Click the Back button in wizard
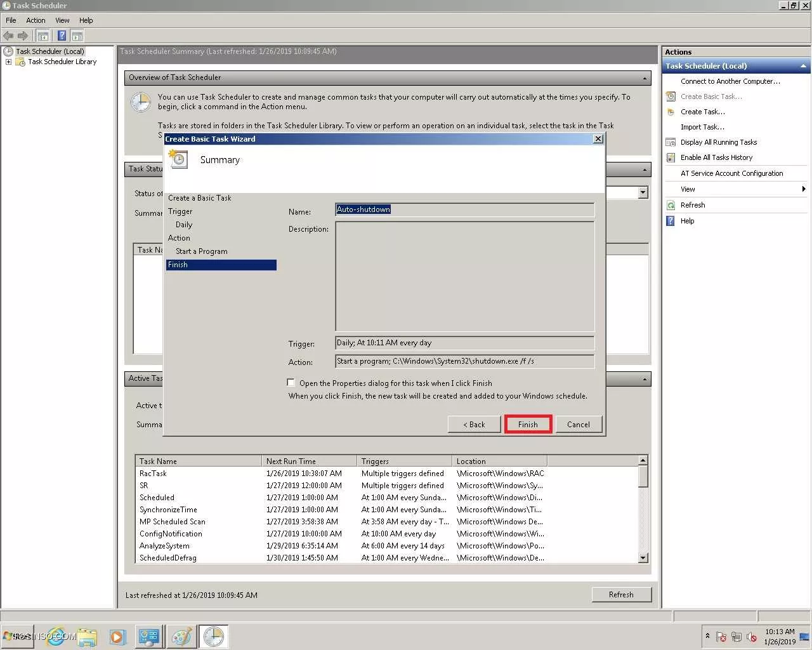This screenshot has width=812, height=650. pos(474,425)
